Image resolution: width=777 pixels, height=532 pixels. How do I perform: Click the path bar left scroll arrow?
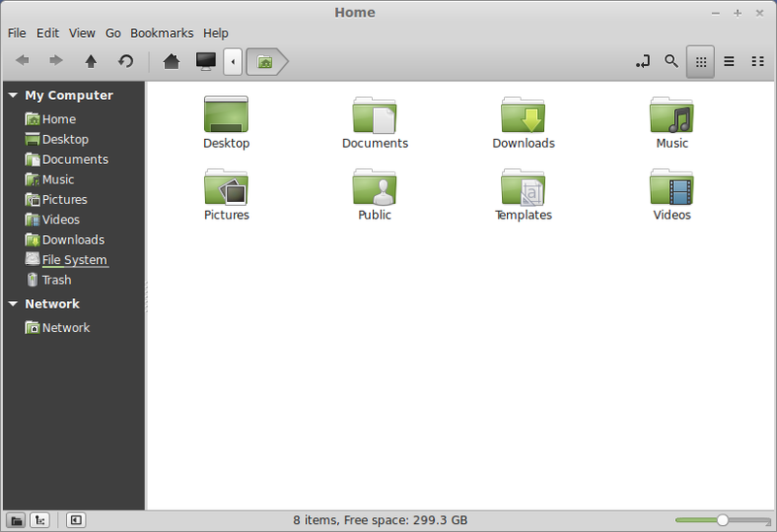pyautogui.click(x=233, y=61)
